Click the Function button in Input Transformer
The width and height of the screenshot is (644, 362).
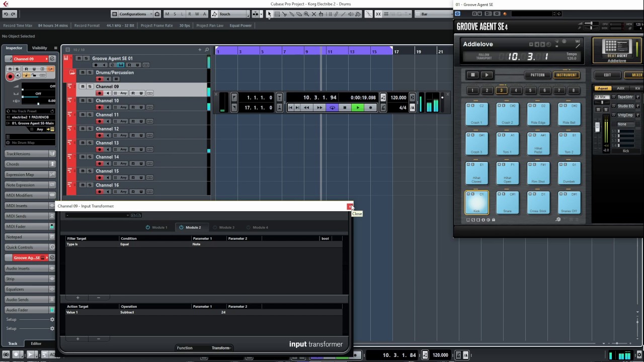coord(185,348)
